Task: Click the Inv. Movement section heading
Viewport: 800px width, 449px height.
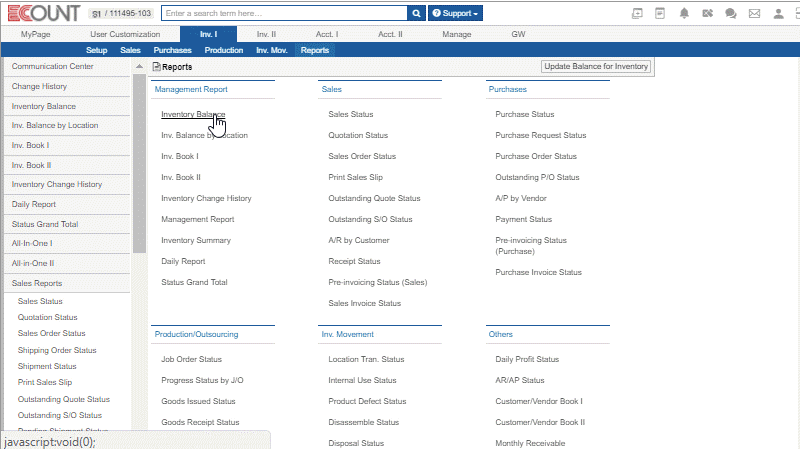Action: click(x=347, y=334)
